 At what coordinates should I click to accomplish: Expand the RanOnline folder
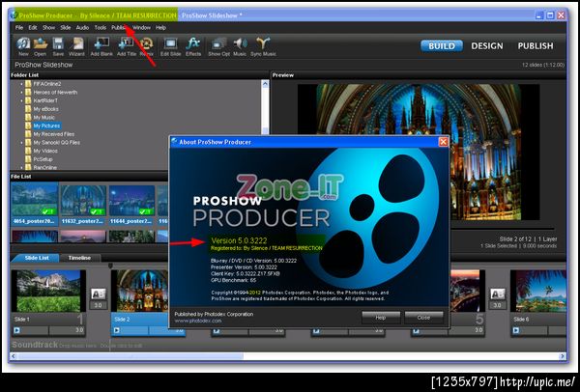21,168
